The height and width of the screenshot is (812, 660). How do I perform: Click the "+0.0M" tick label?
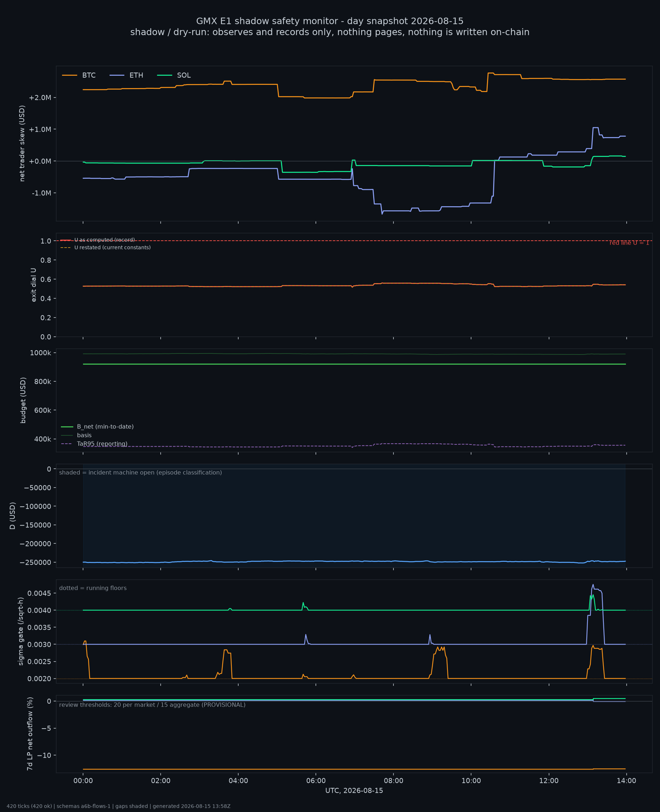(40, 161)
